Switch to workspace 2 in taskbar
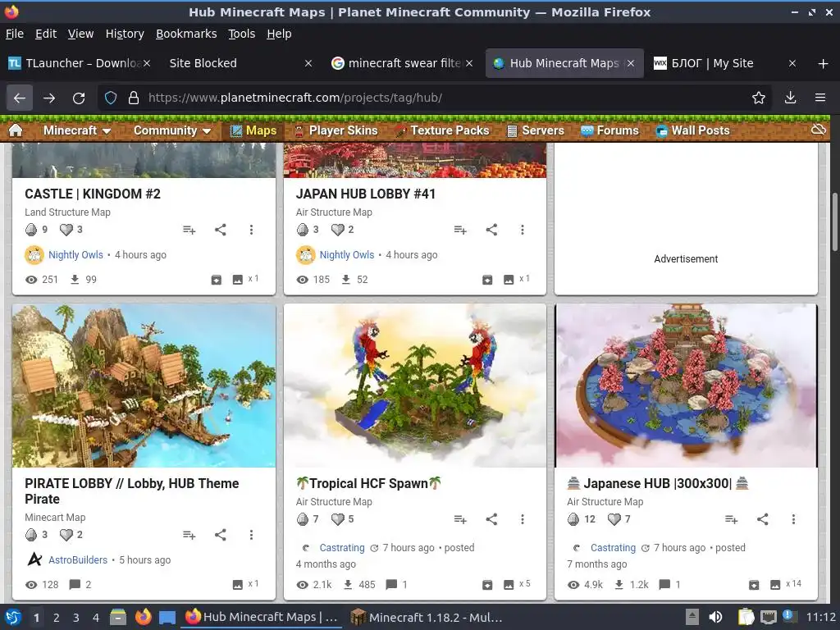 point(57,617)
